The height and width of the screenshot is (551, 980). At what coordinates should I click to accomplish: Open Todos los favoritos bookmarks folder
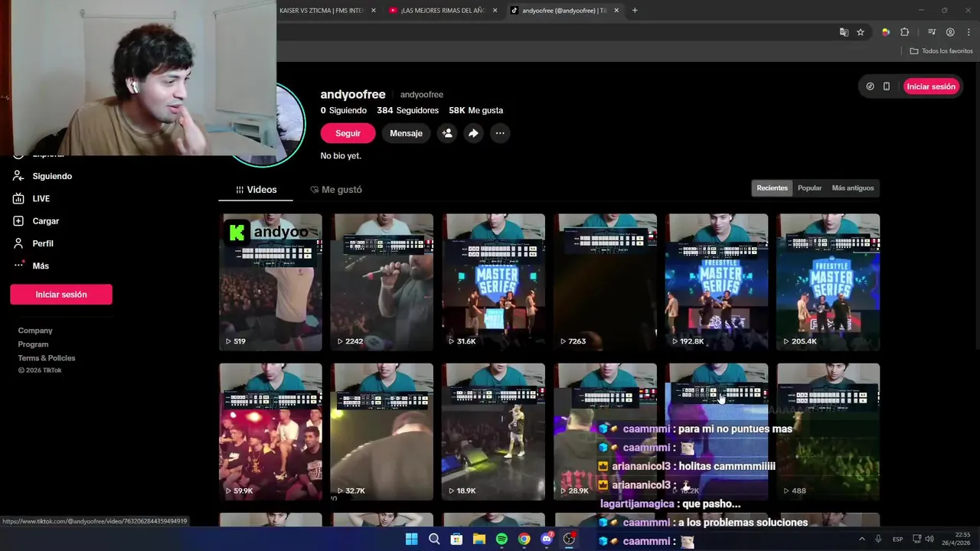click(x=941, y=51)
